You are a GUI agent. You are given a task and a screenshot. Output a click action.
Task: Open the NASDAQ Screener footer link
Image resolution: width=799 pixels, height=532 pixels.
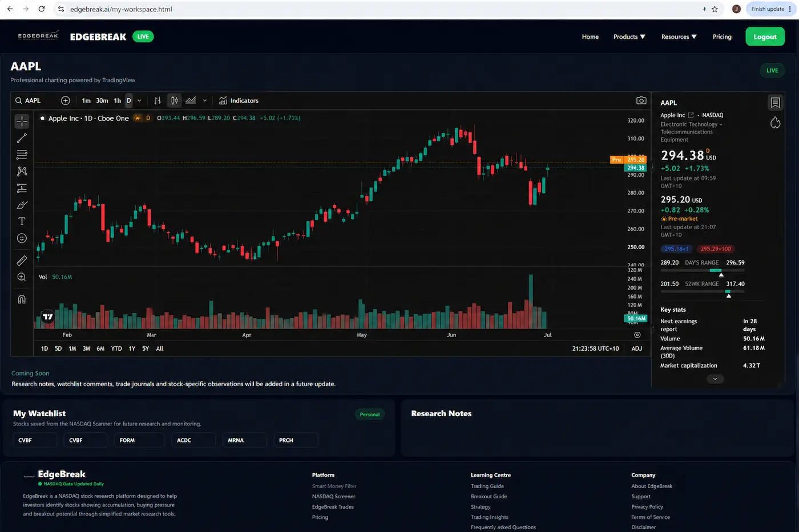(x=333, y=497)
